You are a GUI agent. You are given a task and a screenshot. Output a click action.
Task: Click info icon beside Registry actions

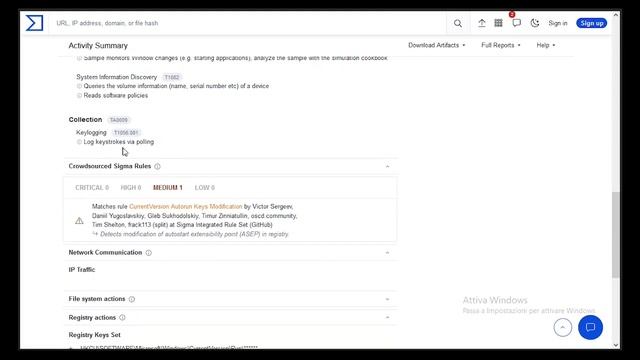[x=122, y=318]
